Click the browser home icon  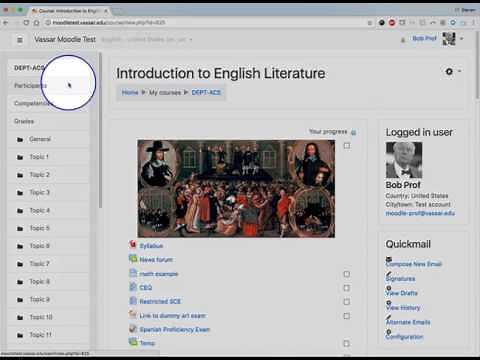click(x=36, y=23)
